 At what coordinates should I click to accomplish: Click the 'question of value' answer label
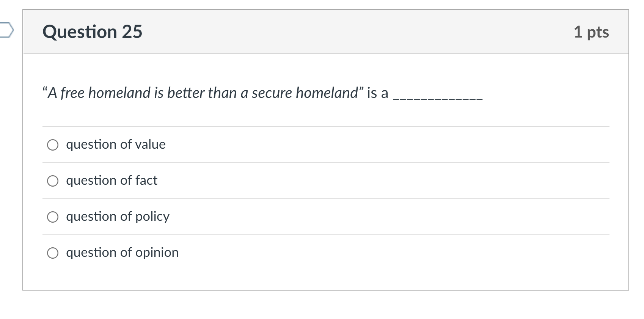pos(116,145)
